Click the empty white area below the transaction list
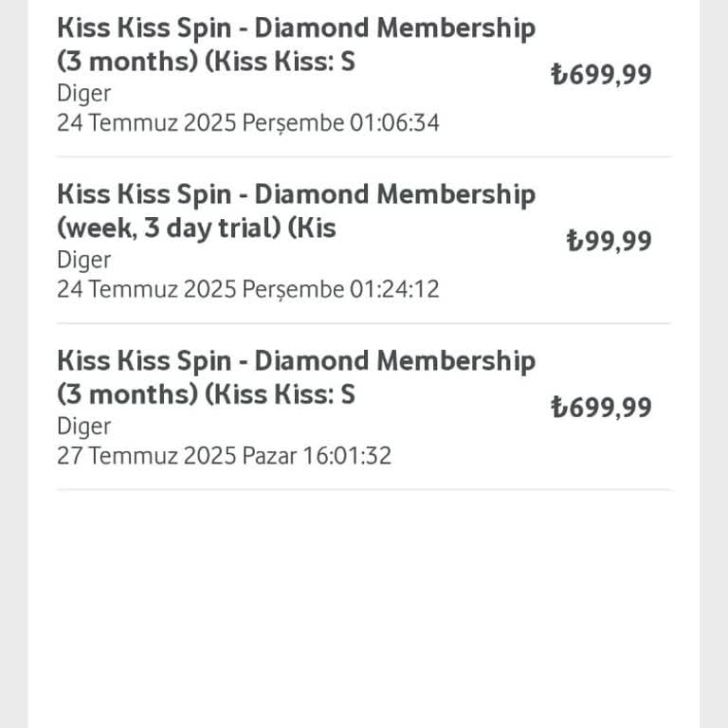Screen dimensions: 728x728 pos(364,607)
